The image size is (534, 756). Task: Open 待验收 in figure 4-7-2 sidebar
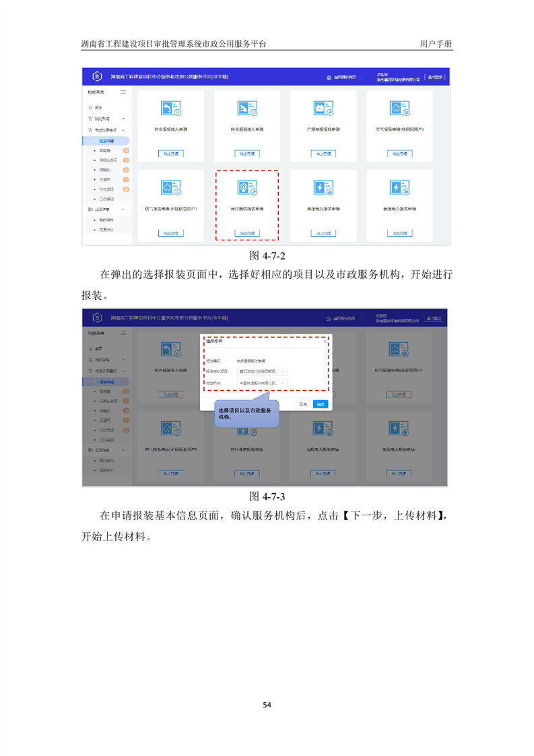pos(104,170)
